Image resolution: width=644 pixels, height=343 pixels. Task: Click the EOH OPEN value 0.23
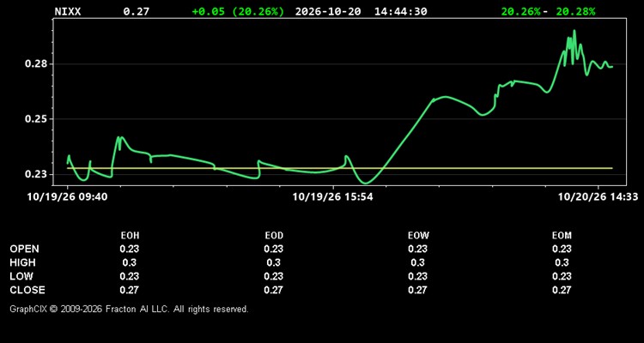(130, 249)
